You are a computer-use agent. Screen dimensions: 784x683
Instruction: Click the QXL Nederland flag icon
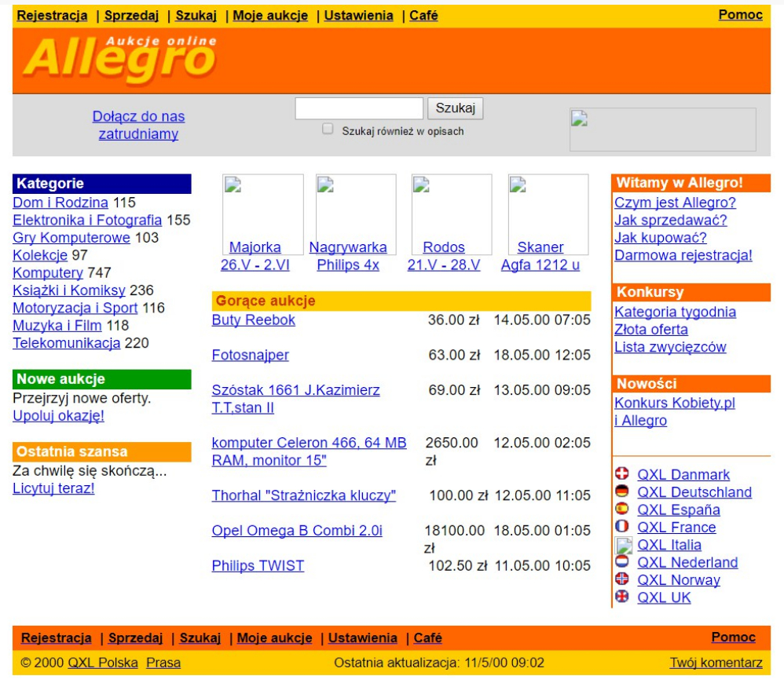[622, 561]
